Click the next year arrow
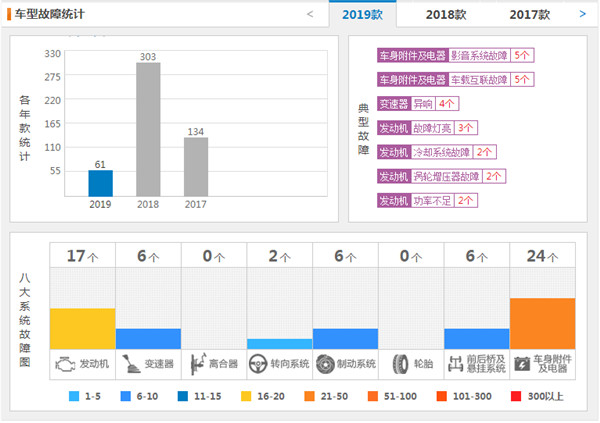This screenshot has height=423, width=600. click(x=582, y=14)
